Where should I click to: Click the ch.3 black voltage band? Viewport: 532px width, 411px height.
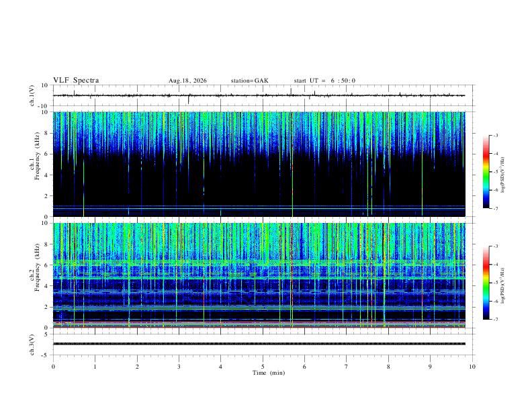259,344
